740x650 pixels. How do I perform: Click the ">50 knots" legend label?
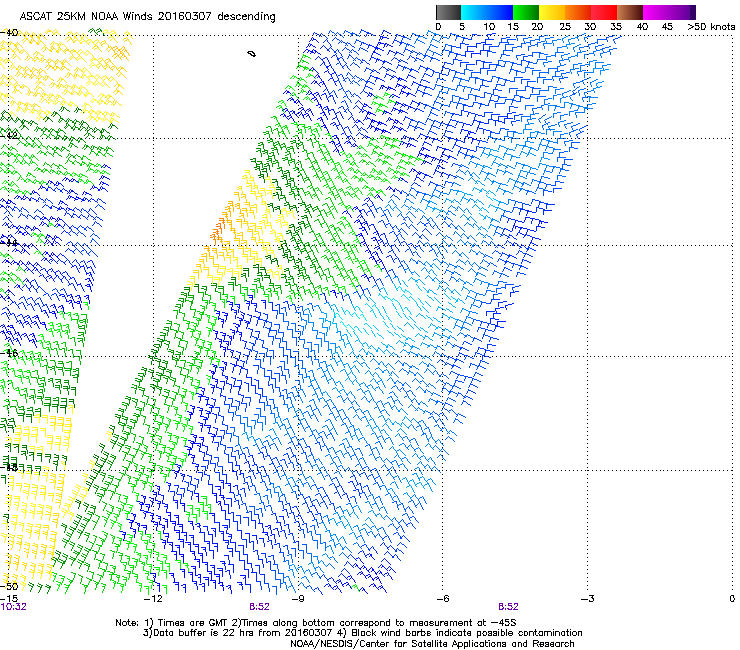point(711,26)
